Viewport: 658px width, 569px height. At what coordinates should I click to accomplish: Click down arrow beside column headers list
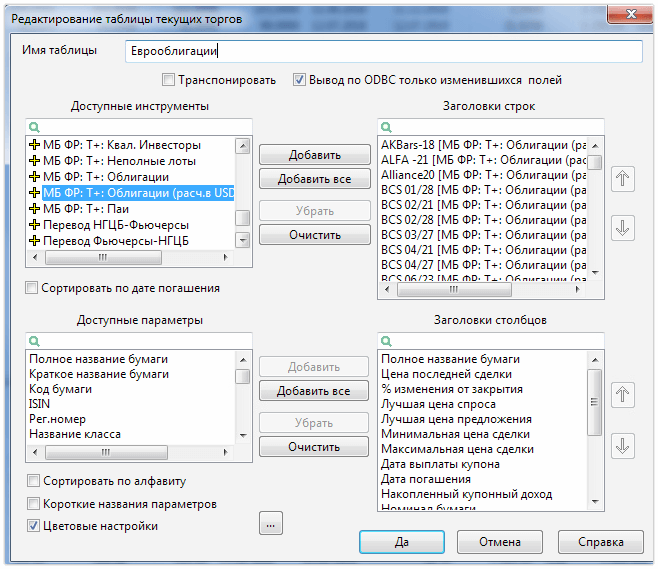(622, 444)
